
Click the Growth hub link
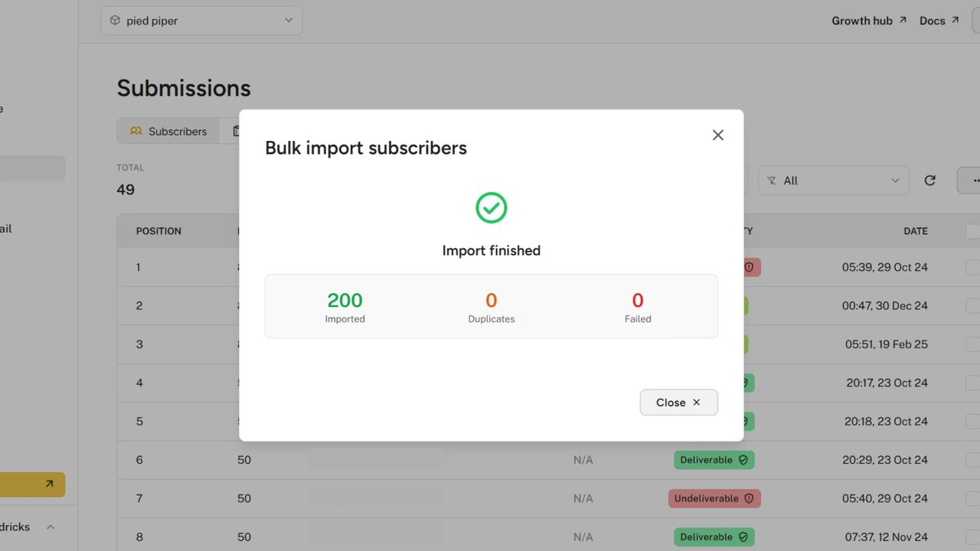pyautogui.click(x=861, y=21)
